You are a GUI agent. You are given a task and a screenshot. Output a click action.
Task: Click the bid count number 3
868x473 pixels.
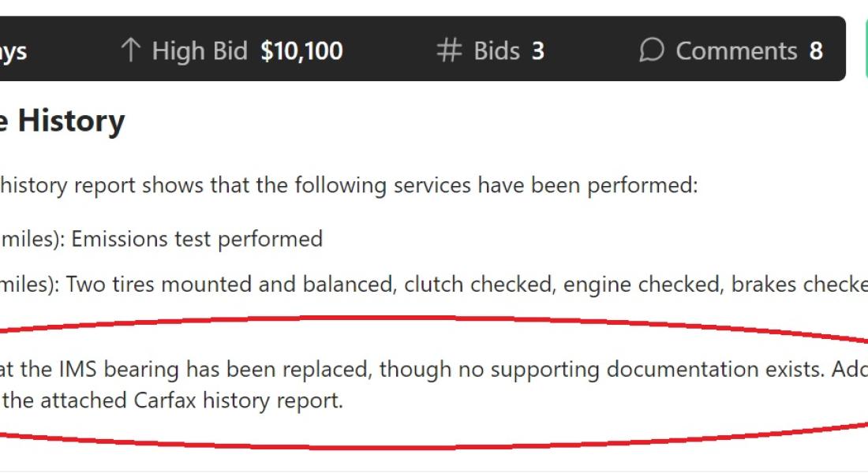pos(538,51)
